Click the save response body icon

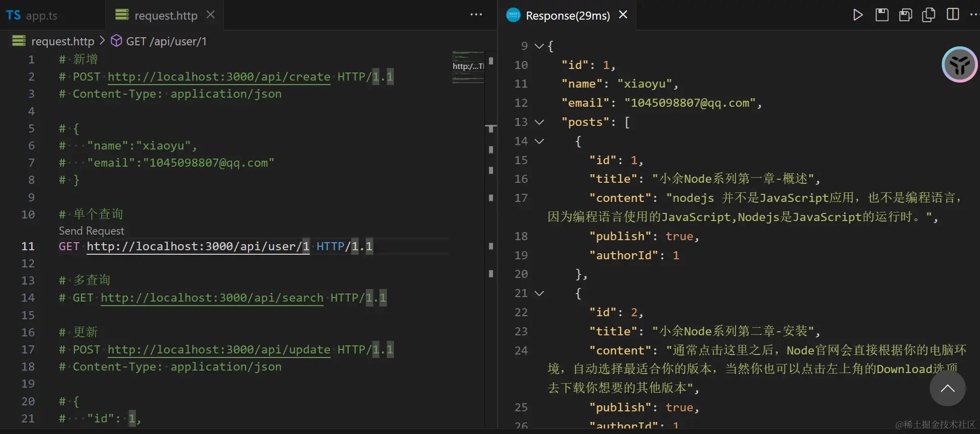(x=906, y=15)
